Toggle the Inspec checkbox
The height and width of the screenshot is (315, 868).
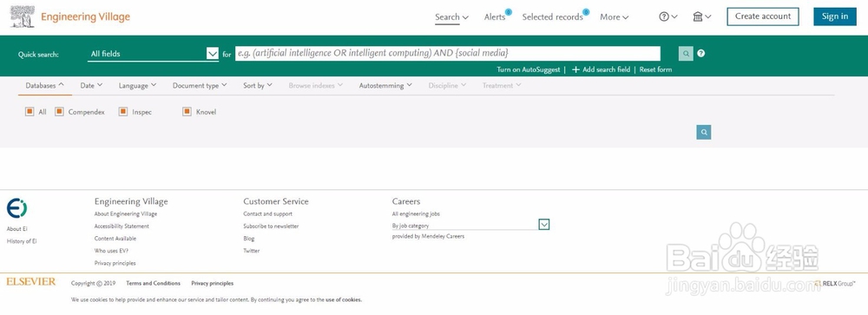point(123,111)
